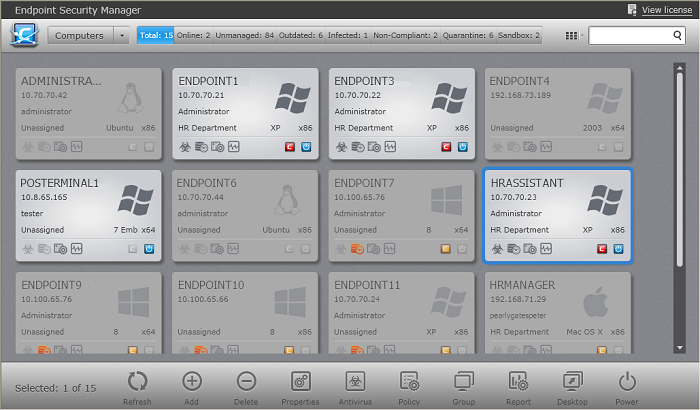Click the activity monitor icon on HRASSISTANT card

pos(546,249)
